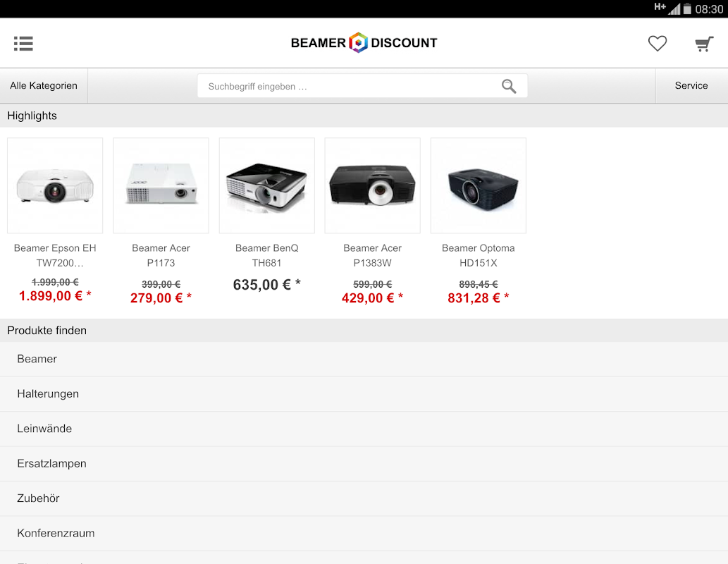The height and width of the screenshot is (564, 728).
Task: Open the Optoma HD151X projector thumbnail
Action: click(479, 185)
